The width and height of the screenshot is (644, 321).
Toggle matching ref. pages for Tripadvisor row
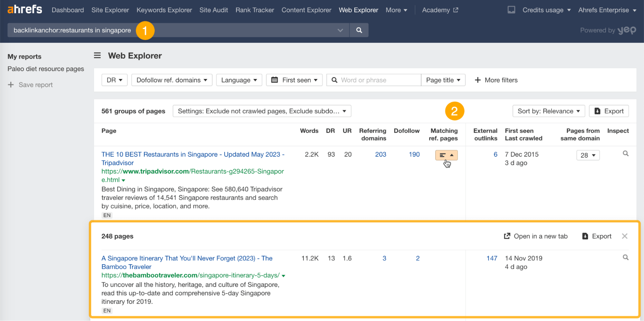tap(446, 155)
